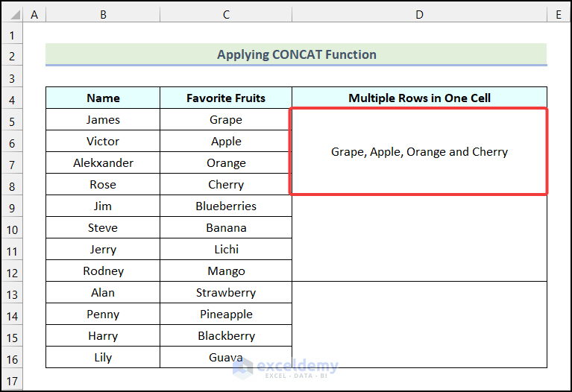Click the 'Favorite Fruits' header cell
Screen dimensions: 572x392
(226, 98)
